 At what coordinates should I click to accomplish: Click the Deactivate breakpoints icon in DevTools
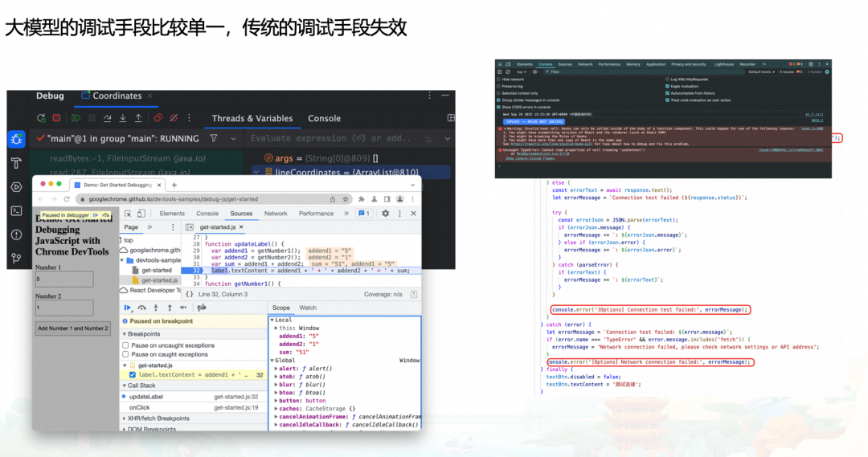click(202, 308)
